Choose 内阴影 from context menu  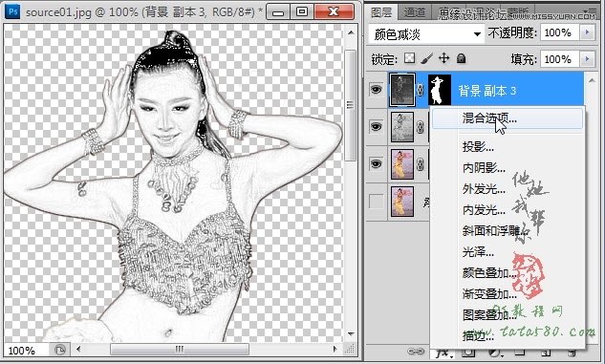point(484,168)
